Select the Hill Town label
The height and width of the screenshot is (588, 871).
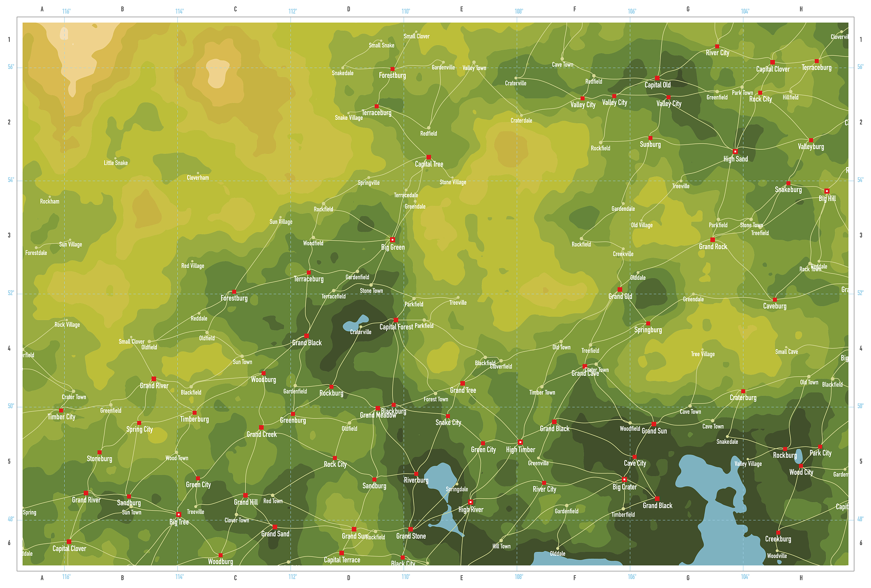pos(501,546)
